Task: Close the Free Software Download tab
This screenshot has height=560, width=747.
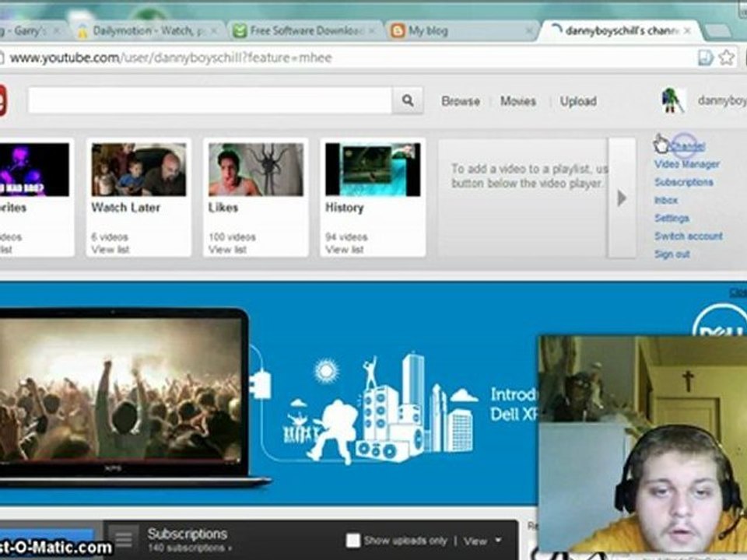Action: [x=372, y=31]
